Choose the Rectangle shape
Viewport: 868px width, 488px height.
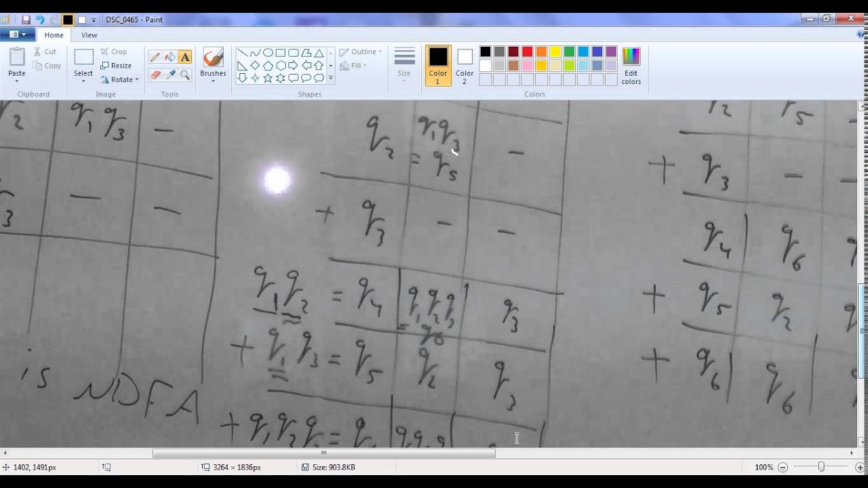pyautogui.click(x=281, y=53)
